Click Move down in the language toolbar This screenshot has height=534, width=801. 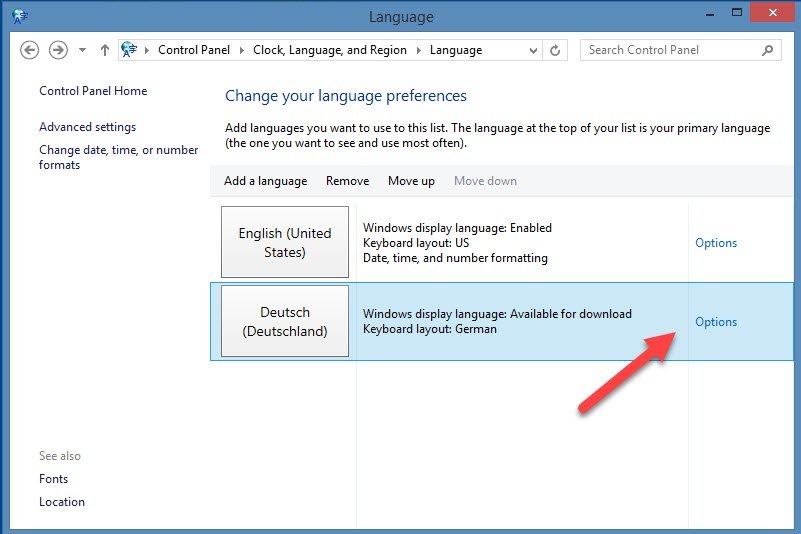tap(485, 181)
